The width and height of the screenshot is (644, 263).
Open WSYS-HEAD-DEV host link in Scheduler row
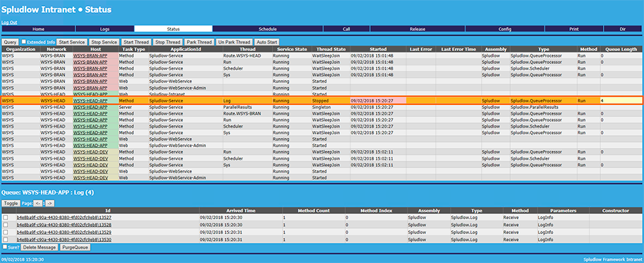[x=90, y=158]
